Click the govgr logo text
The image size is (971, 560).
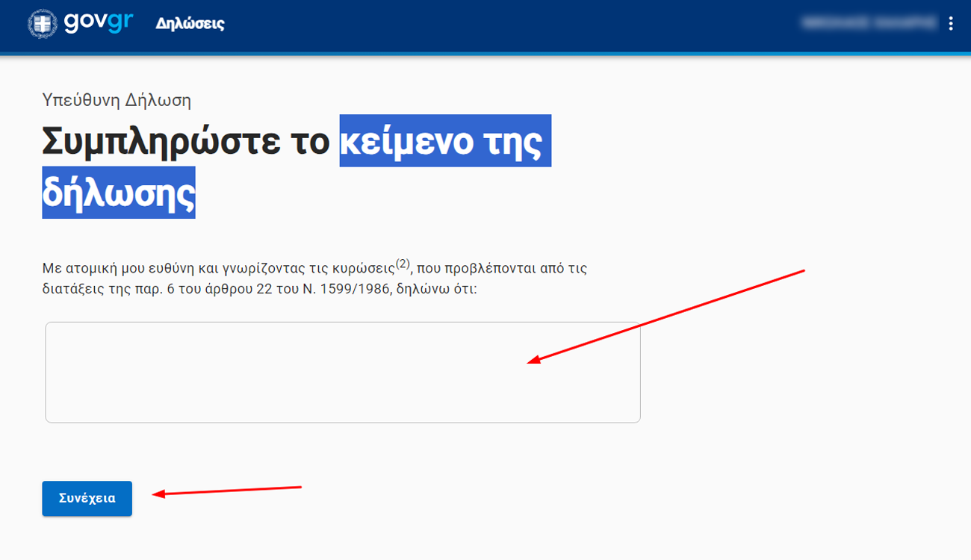point(98,22)
